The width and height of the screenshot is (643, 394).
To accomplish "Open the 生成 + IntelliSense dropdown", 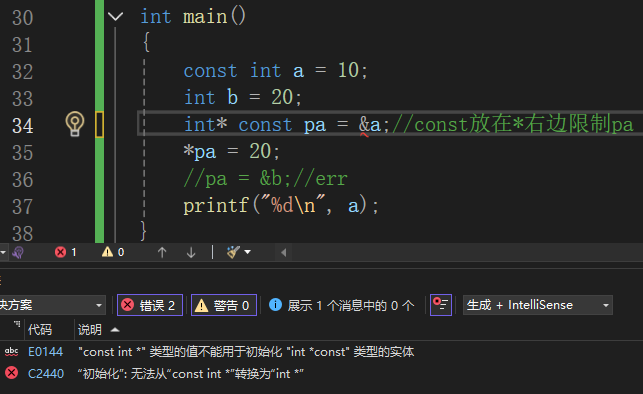I will tap(538, 305).
